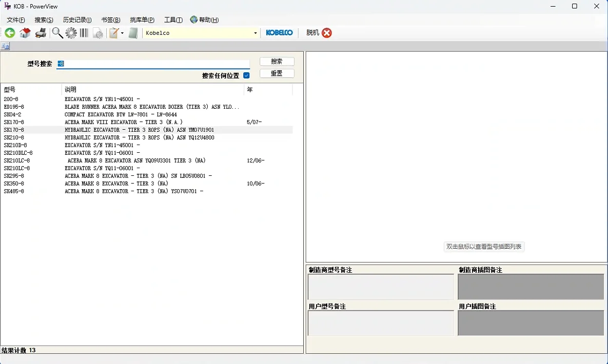Sort by the 型号 column header
Screen dimensions: 608x364
click(31, 90)
